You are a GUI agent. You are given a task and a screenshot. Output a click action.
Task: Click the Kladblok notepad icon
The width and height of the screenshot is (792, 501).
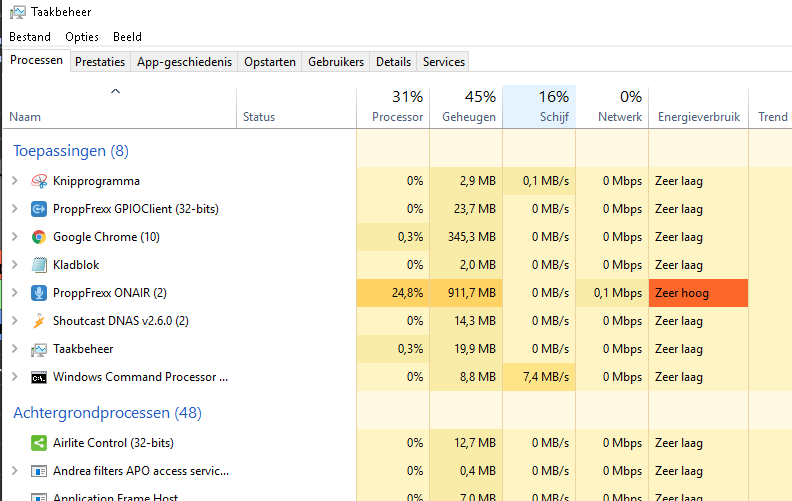39,265
